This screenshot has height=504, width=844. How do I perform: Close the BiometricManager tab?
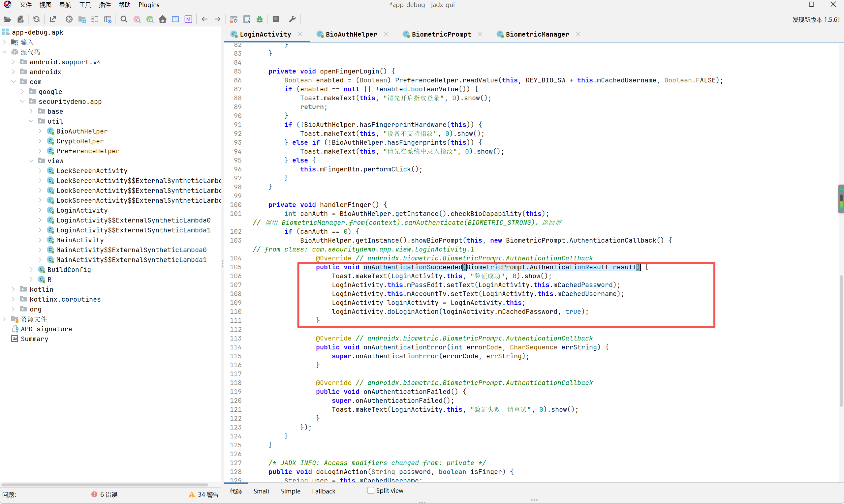578,34
